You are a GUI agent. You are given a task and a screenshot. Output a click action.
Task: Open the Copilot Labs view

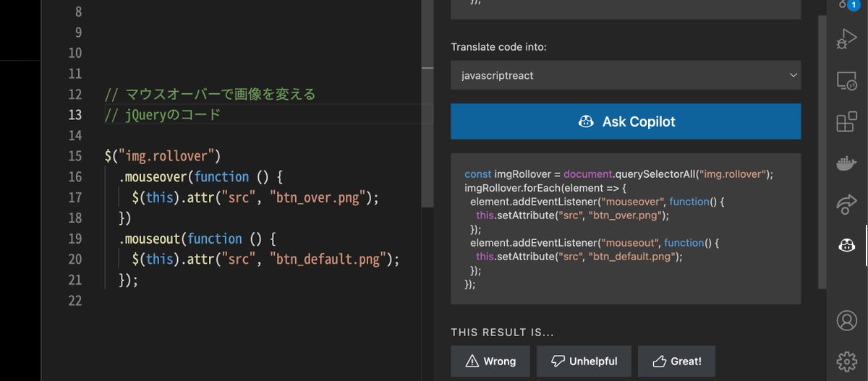pos(846,246)
